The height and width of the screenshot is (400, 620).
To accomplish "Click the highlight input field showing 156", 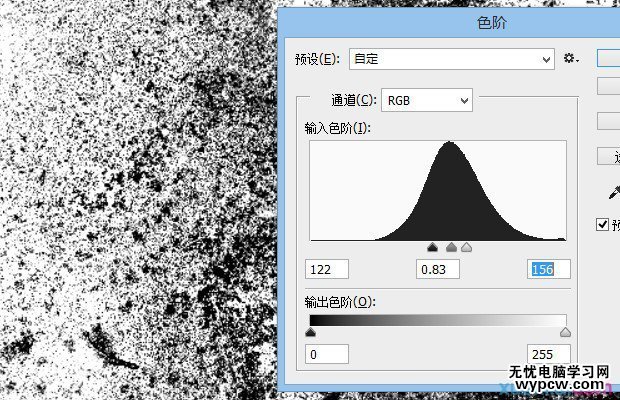I will [549, 269].
